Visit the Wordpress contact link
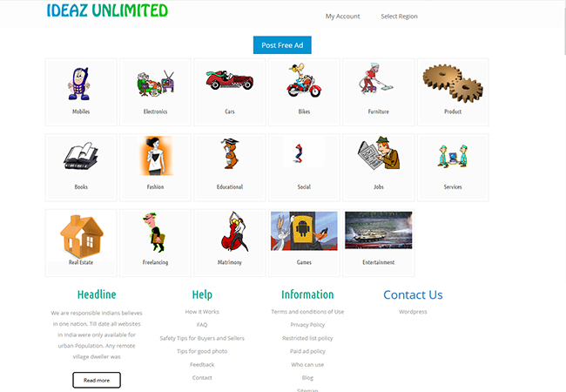 (x=413, y=312)
